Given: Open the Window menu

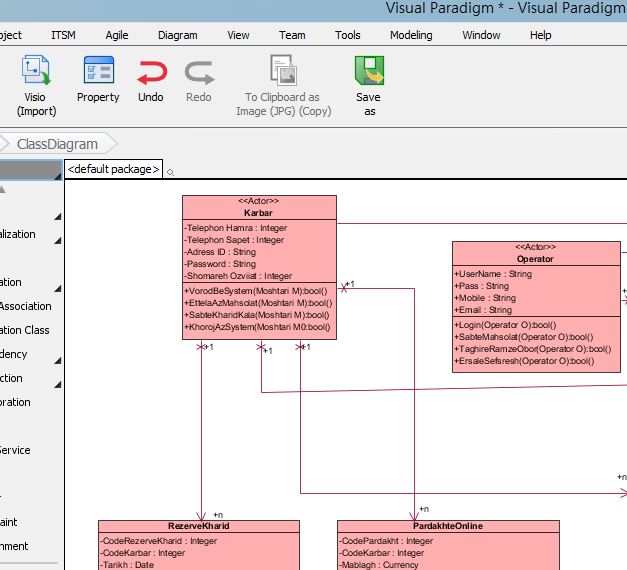Looking at the screenshot, I should tap(481, 35).
